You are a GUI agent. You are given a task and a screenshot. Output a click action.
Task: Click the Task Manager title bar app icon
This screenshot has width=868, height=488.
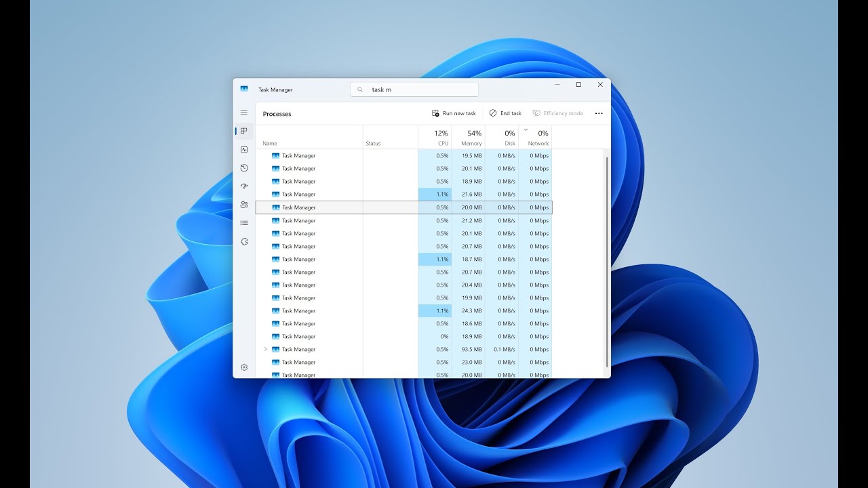click(x=244, y=89)
